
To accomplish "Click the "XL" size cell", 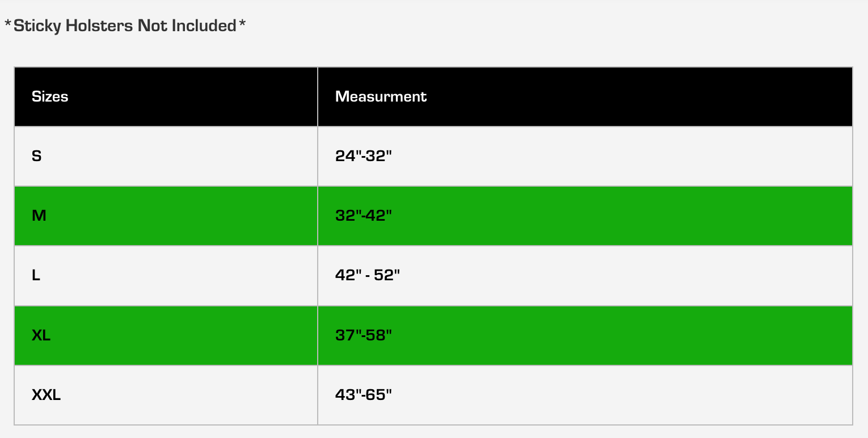I will (41, 335).
